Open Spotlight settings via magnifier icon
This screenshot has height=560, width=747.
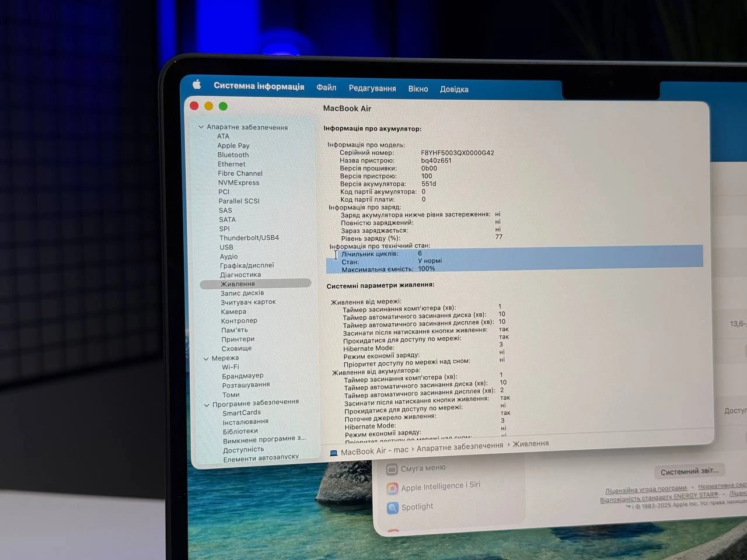point(392,508)
